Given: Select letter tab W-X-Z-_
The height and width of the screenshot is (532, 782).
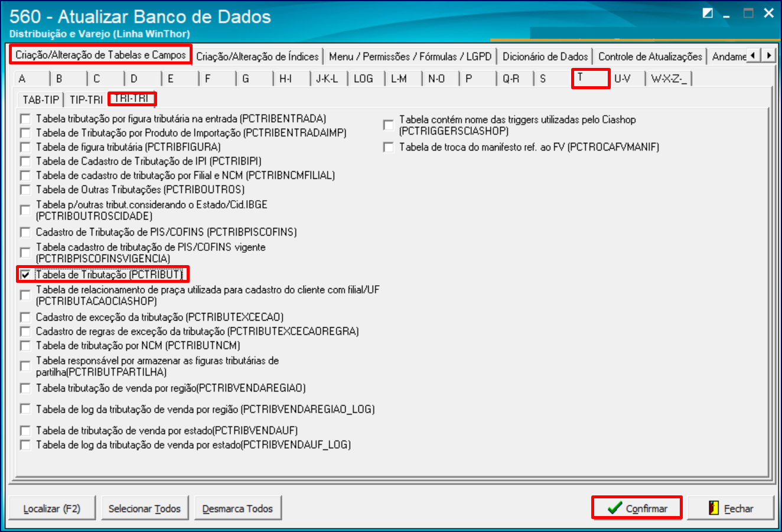Looking at the screenshot, I should coord(669,79).
